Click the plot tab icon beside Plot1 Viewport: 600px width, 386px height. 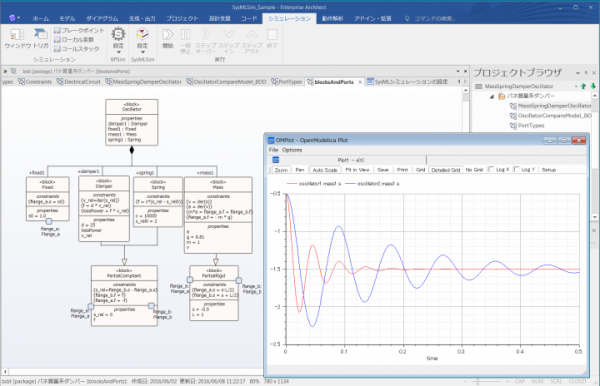(x=276, y=160)
